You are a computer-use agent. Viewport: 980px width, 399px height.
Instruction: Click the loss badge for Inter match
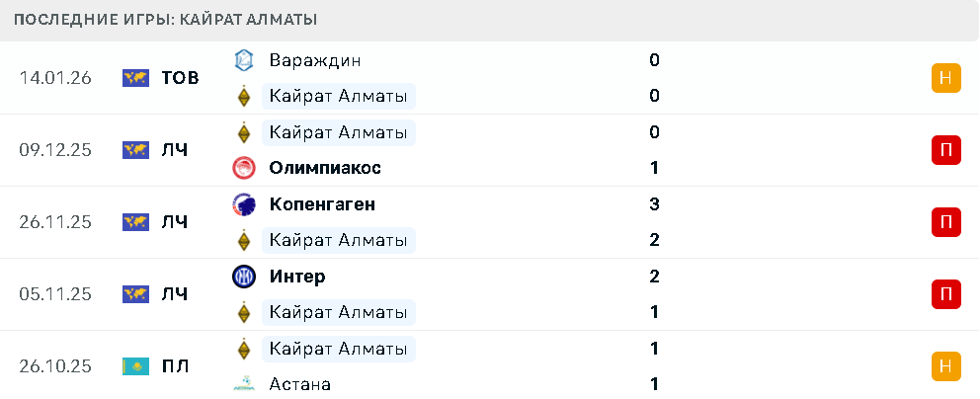pyautogui.click(x=945, y=294)
